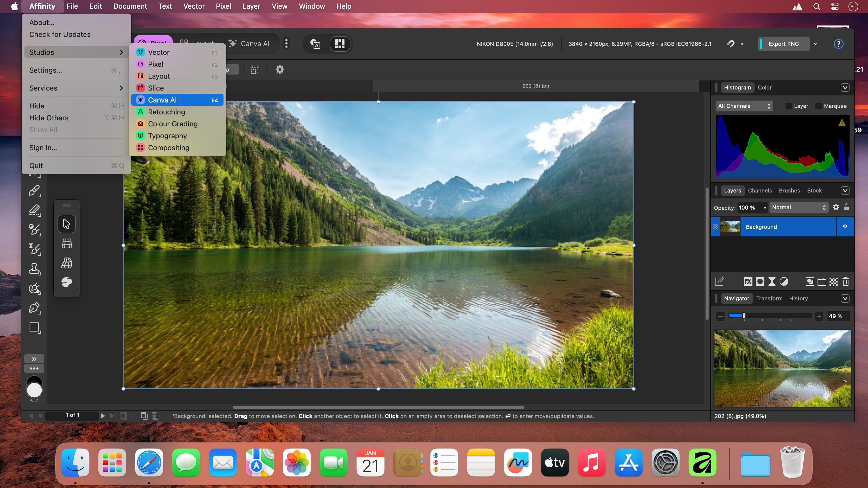868x488 pixels.
Task: Click the Layer Effects FX icon
Action: tap(748, 282)
